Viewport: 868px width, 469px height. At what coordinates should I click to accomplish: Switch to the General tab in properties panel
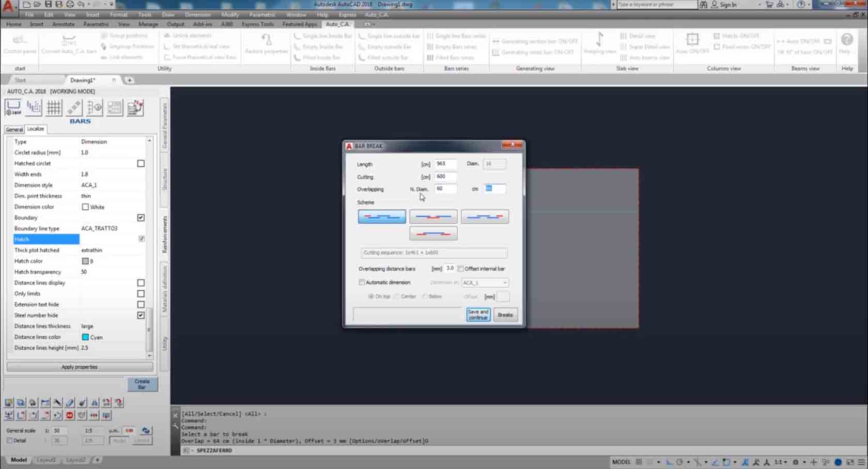[x=14, y=130]
